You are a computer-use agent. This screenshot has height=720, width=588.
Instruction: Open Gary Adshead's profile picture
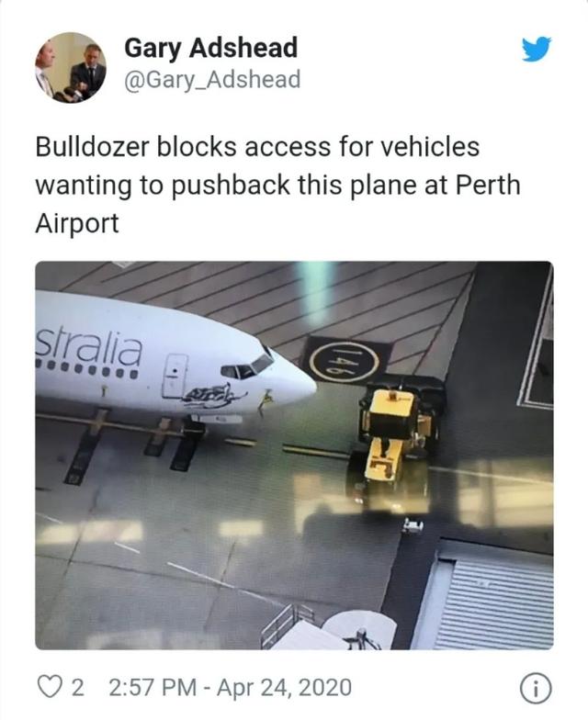[71, 68]
